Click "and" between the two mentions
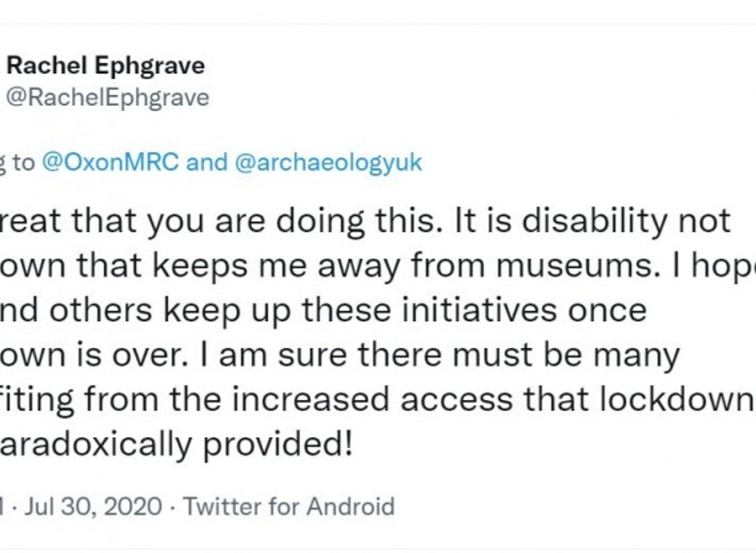Screen dimensions: 756x553 pos(207,163)
